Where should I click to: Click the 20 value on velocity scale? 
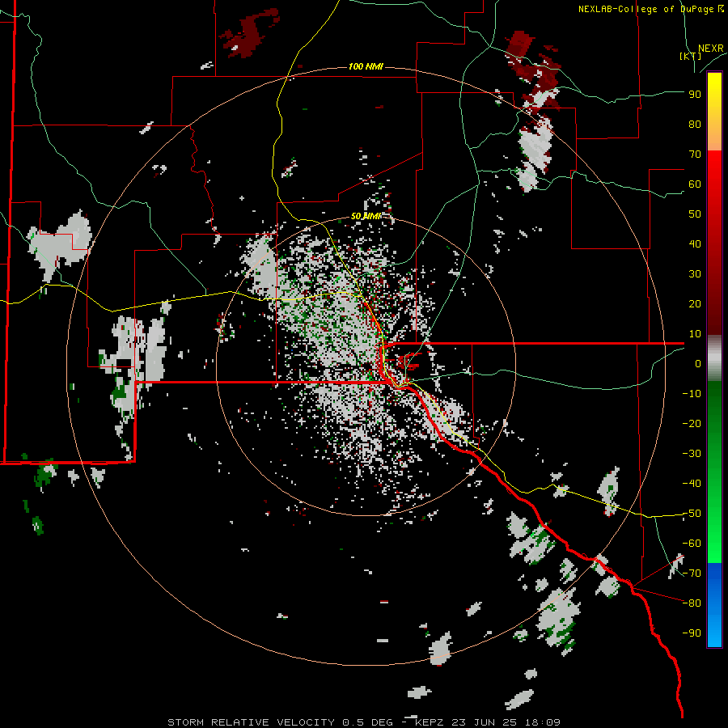tap(695, 304)
